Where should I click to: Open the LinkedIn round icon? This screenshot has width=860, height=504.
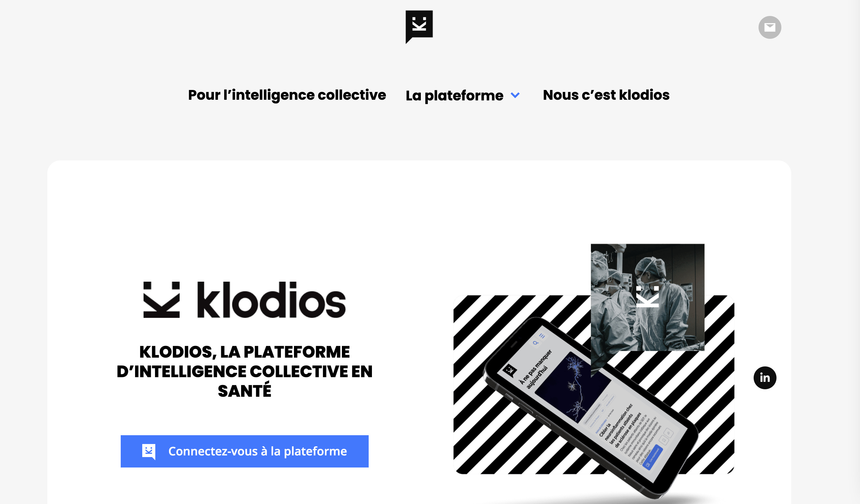pos(765,378)
